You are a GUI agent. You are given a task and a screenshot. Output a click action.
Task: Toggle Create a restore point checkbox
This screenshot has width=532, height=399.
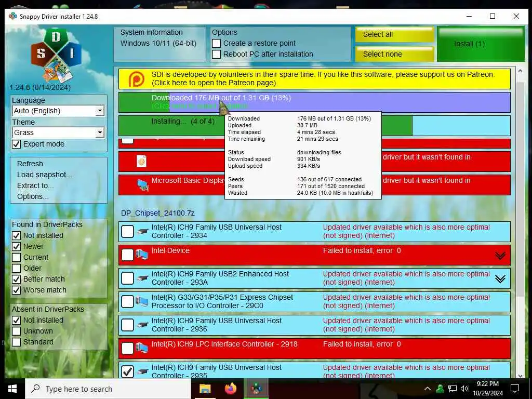click(217, 44)
